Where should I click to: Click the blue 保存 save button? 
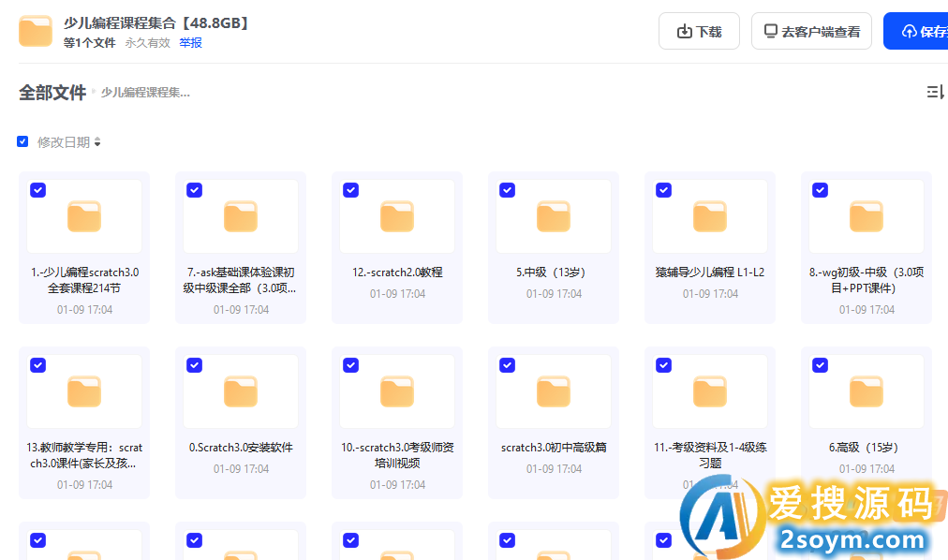(916, 32)
